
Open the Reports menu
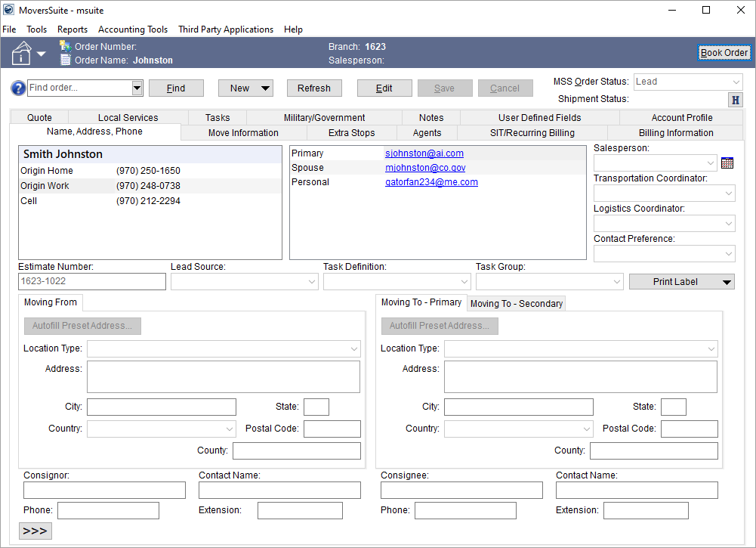pyautogui.click(x=73, y=29)
